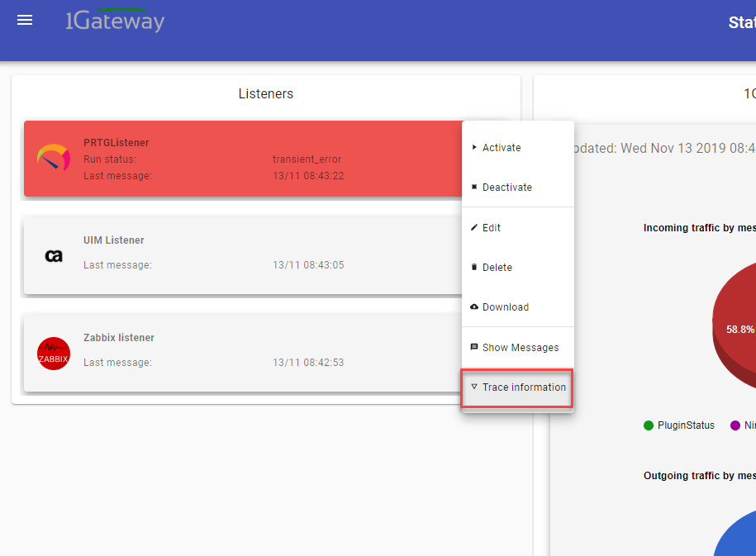Screen dimensions: 756x556
Task: Click the play icon beside Activate
Action: [474, 148]
